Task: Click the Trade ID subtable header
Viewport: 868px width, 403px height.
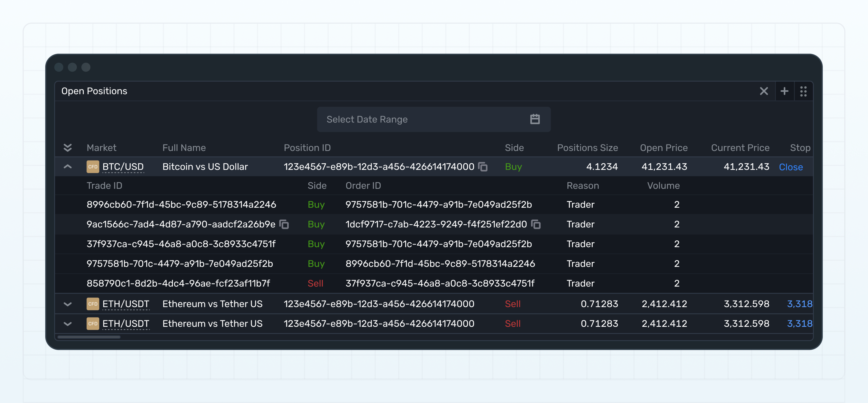Action: point(105,186)
